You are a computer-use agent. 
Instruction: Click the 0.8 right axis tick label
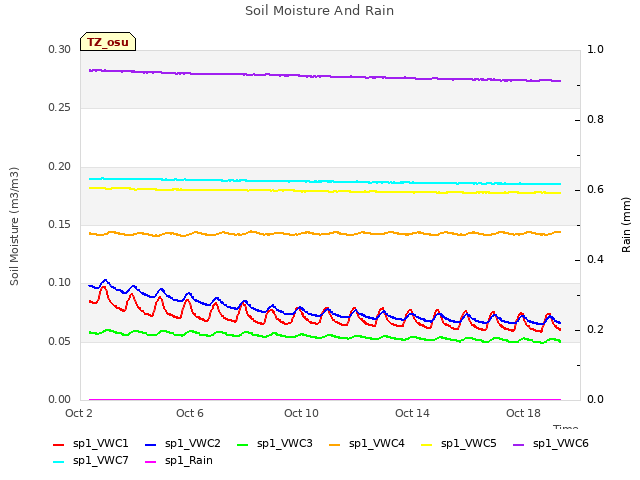[x=595, y=119]
